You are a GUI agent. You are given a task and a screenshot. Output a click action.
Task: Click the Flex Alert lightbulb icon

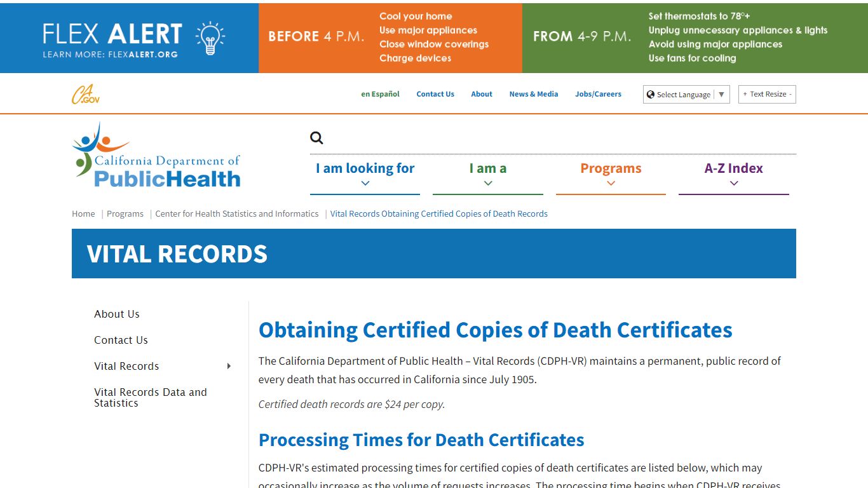click(x=210, y=37)
